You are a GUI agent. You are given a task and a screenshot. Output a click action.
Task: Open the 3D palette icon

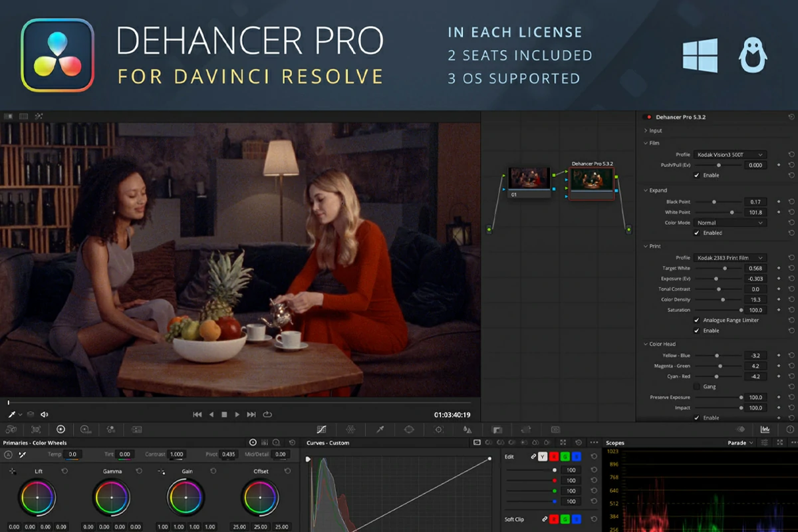point(555,430)
